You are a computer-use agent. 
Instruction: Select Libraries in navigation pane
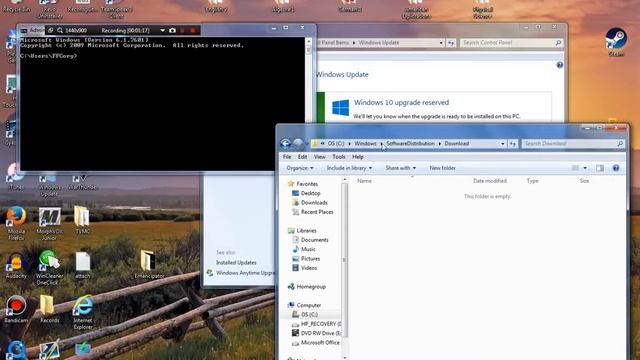(x=302, y=231)
